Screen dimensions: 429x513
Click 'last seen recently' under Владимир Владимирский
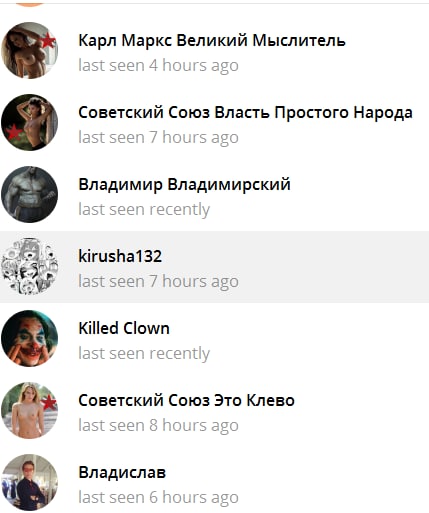click(144, 210)
